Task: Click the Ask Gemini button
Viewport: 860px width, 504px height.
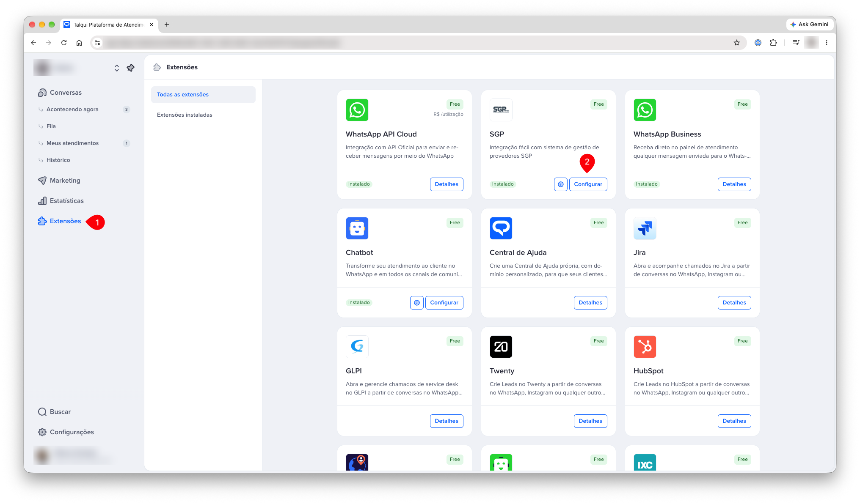Action: tap(809, 25)
